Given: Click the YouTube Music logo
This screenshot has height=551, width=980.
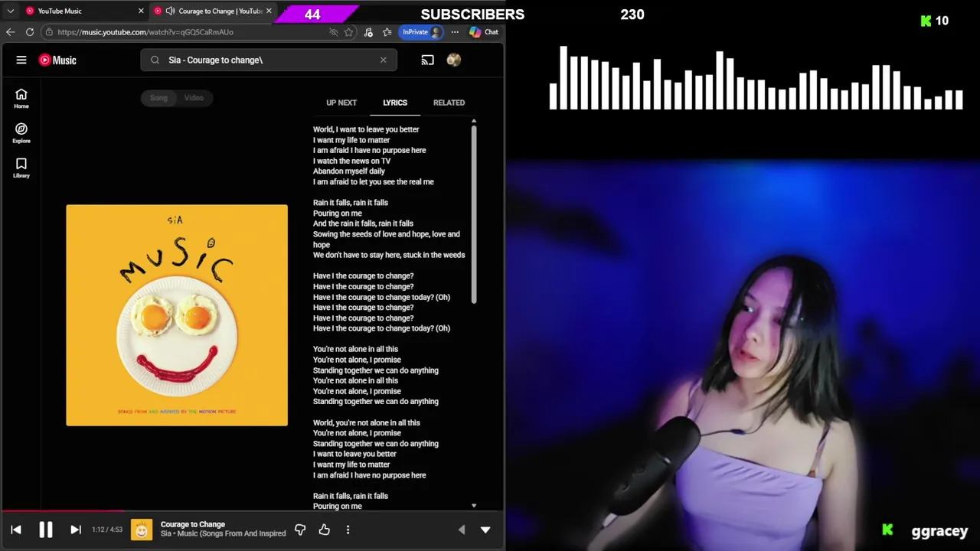Looking at the screenshot, I should point(57,60).
